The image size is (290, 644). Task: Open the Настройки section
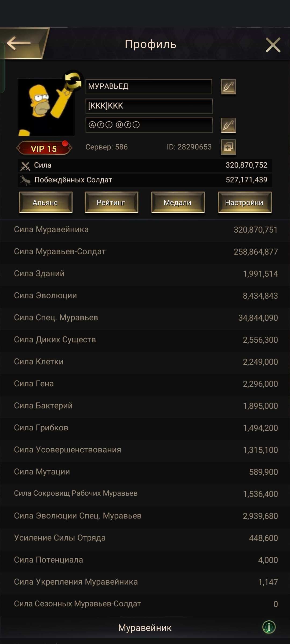pos(245,202)
